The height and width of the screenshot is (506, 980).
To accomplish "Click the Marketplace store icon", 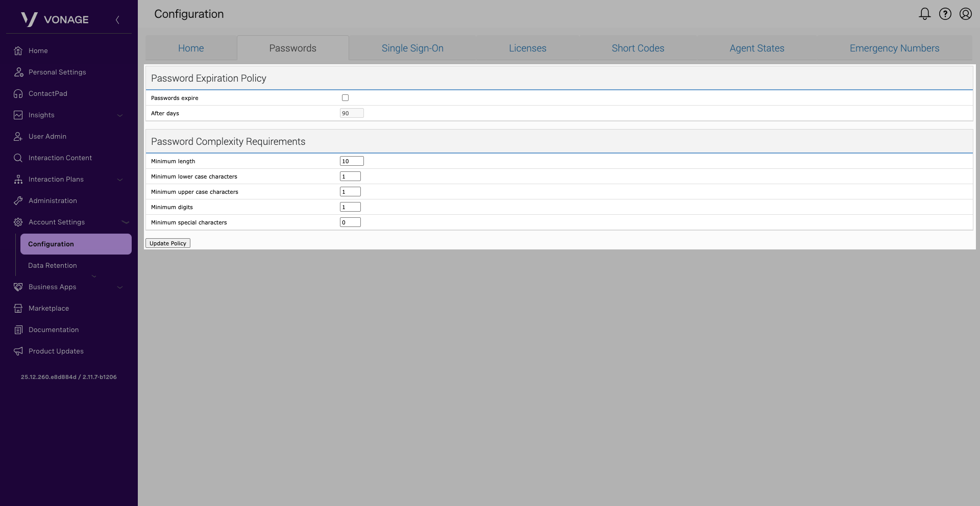I will [x=18, y=309].
